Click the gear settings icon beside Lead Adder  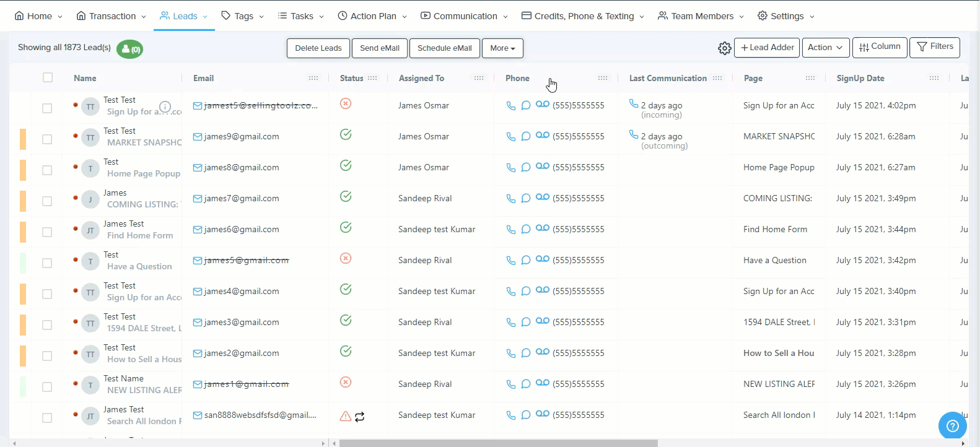click(x=724, y=48)
